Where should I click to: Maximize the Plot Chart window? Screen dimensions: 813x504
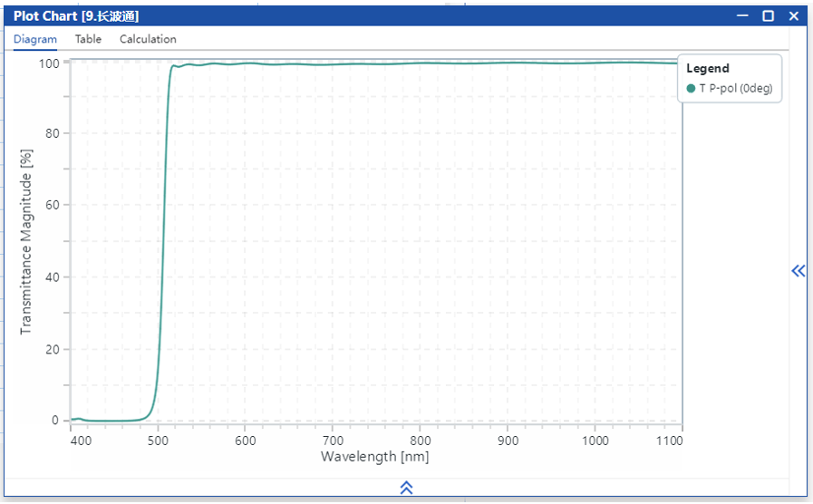point(768,16)
